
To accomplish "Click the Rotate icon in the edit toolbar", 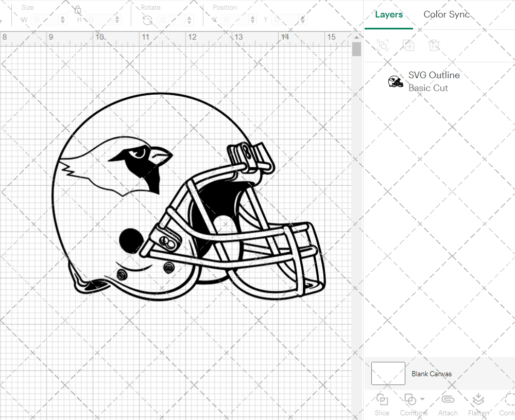I will [146, 19].
